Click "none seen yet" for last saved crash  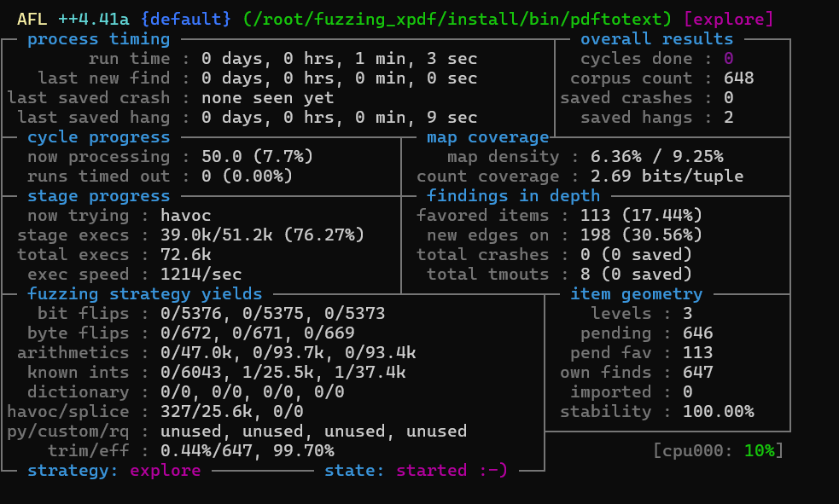pyautogui.click(x=267, y=98)
